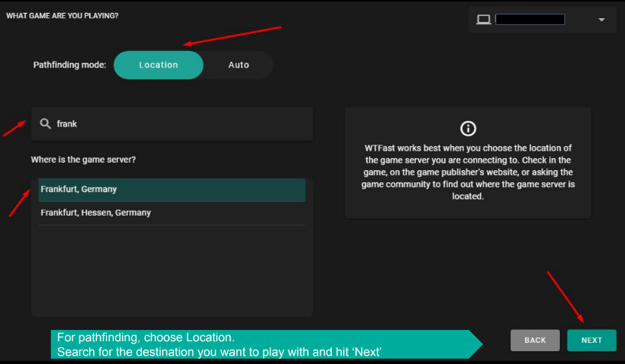Click the red arrow pointing at NEXT
This screenshot has height=364, width=625.
pos(564,296)
